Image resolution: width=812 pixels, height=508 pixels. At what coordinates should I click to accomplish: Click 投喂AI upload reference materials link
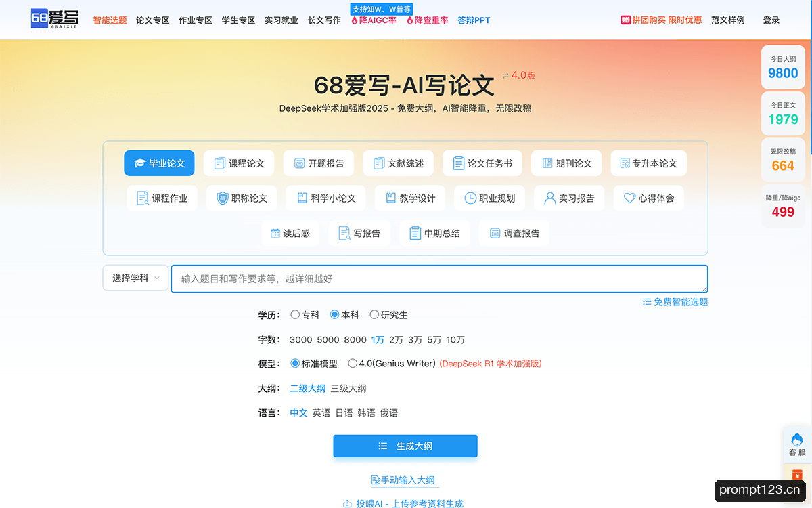(x=403, y=503)
